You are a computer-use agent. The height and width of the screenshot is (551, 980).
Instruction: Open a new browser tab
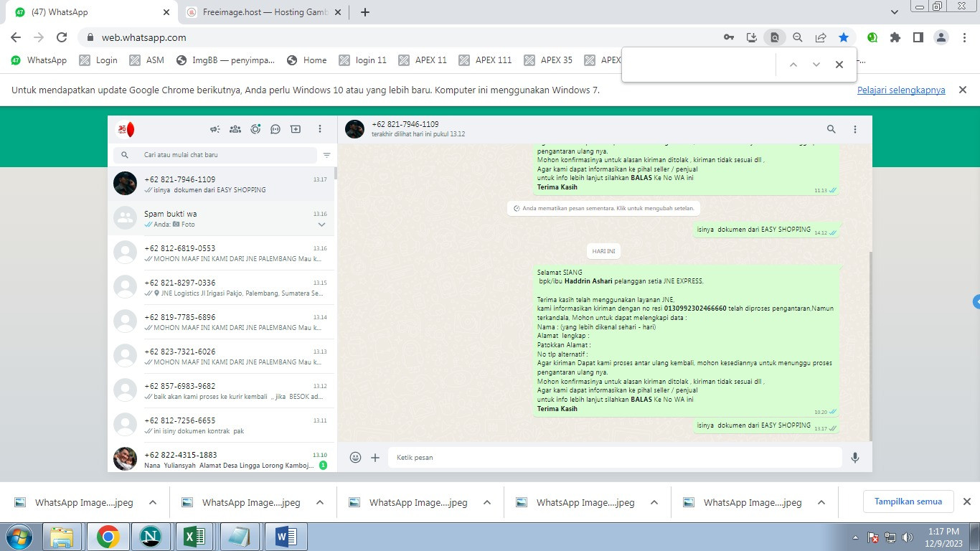pyautogui.click(x=365, y=12)
